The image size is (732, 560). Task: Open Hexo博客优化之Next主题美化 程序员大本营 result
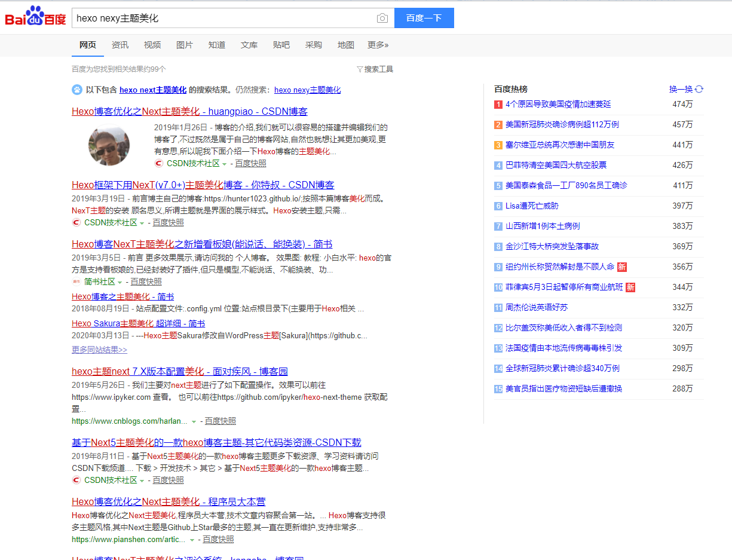pos(169,501)
